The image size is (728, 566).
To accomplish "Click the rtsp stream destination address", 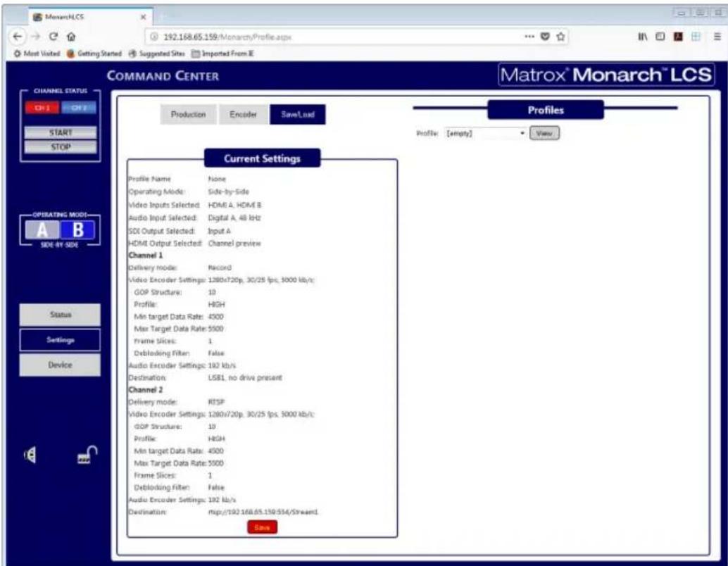I will (263, 512).
